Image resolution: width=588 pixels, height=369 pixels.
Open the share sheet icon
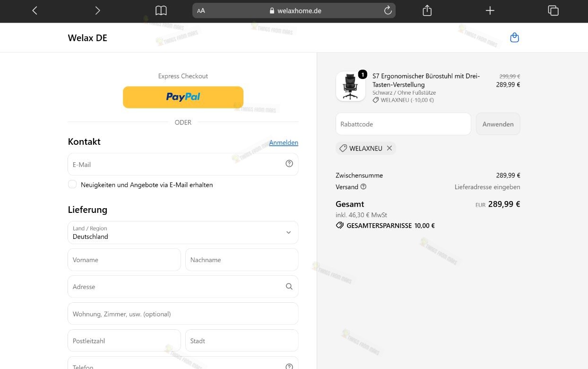pyautogui.click(x=427, y=10)
